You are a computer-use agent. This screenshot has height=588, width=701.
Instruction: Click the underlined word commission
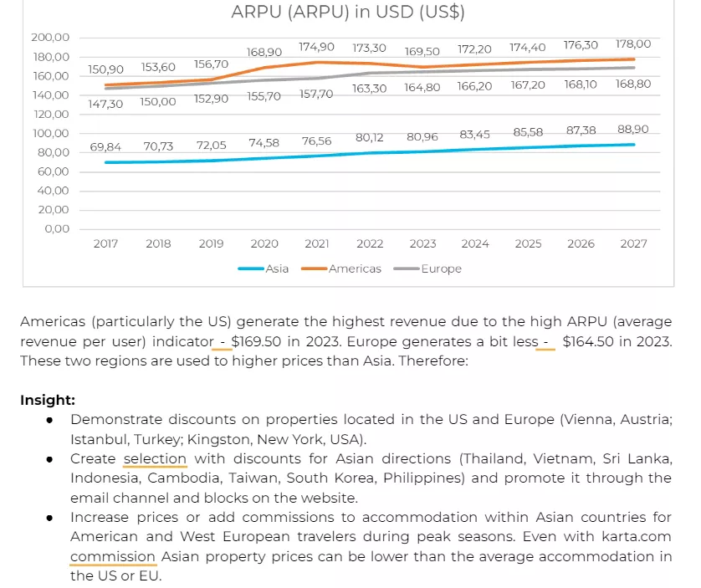pos(113,557)
